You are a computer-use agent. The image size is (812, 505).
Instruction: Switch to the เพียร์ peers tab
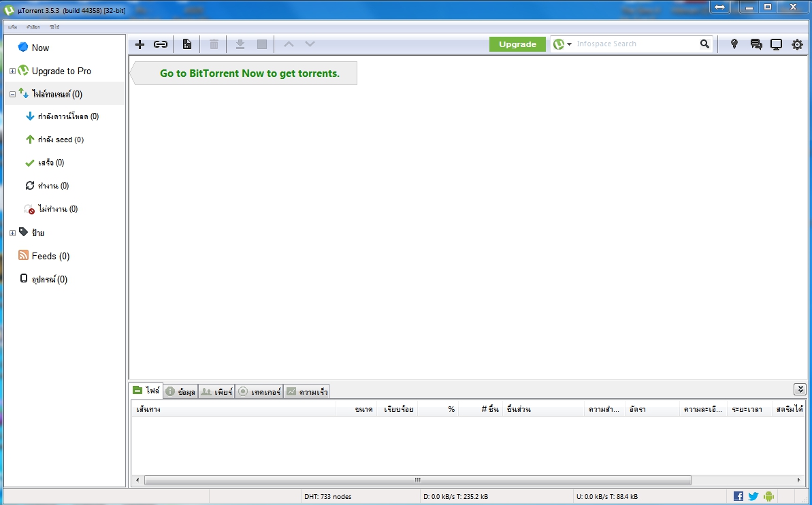(216, 391)
